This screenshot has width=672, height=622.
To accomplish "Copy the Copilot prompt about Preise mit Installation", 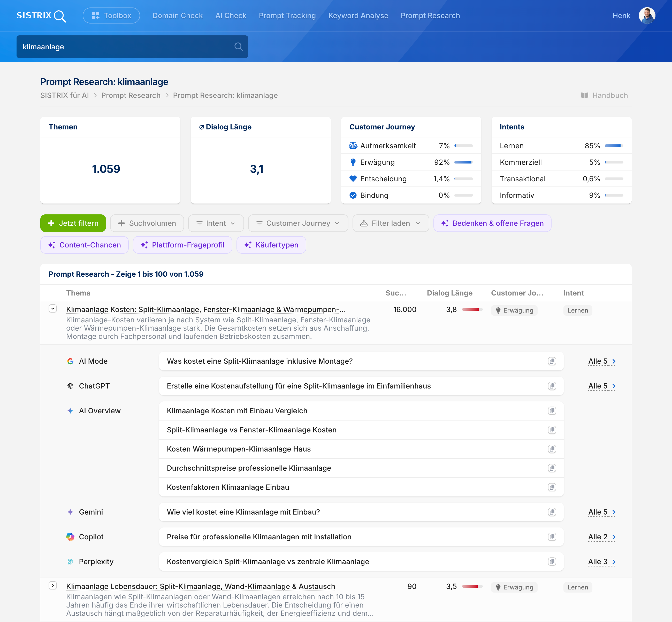I will coord(552,537).
